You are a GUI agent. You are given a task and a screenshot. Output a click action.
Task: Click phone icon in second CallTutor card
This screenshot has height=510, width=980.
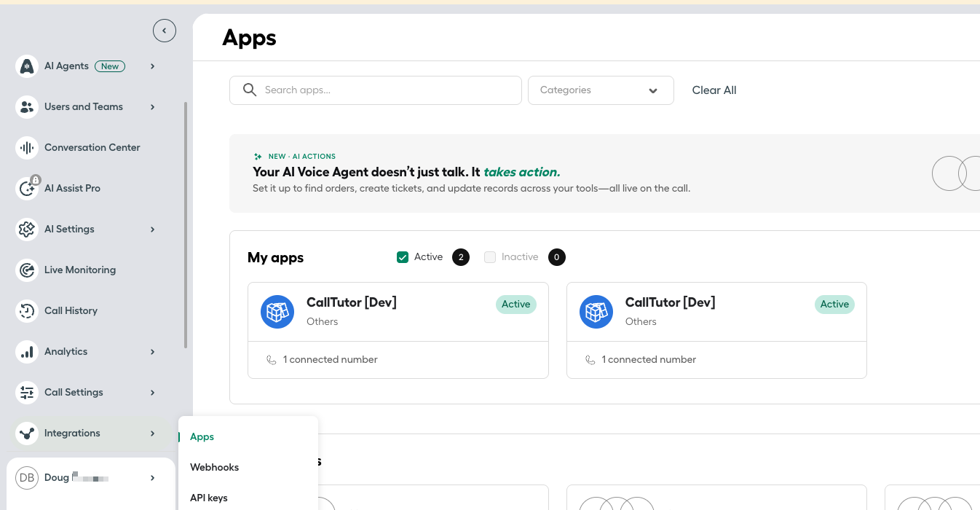tap(590, 360)
